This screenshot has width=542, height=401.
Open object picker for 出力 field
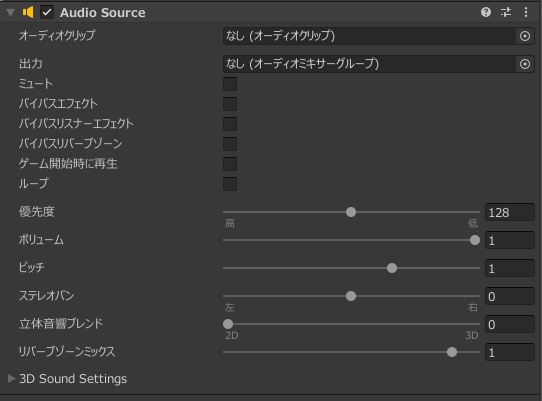[x=525, y=64]
